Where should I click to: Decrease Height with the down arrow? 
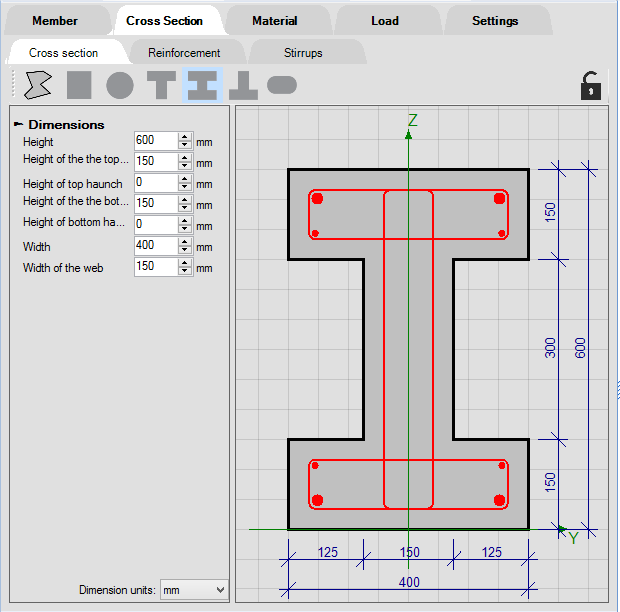(x=185, y=145)
